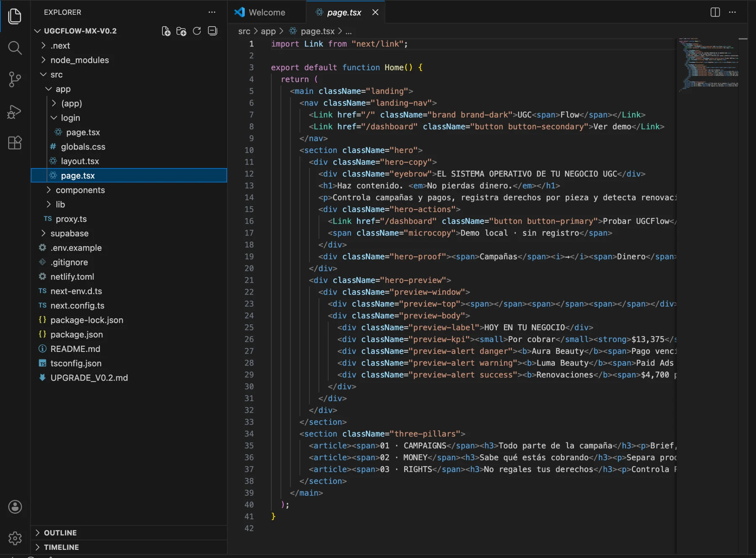Expand the TIMELINE panel
The width and height of the screenshot is (756, 558).
129,547
